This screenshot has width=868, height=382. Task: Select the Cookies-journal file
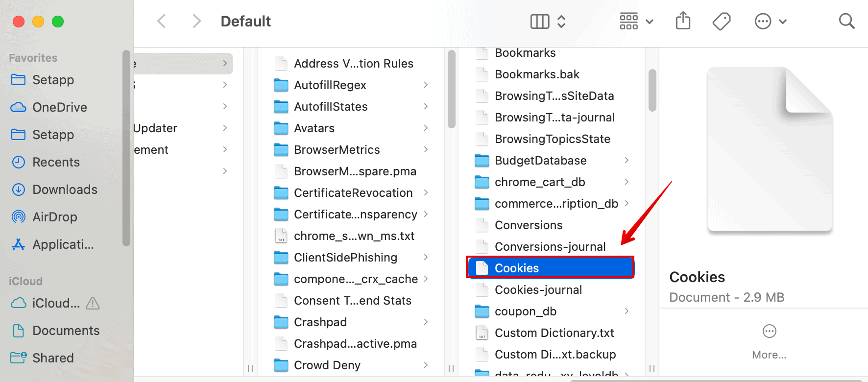click(538, 290)
